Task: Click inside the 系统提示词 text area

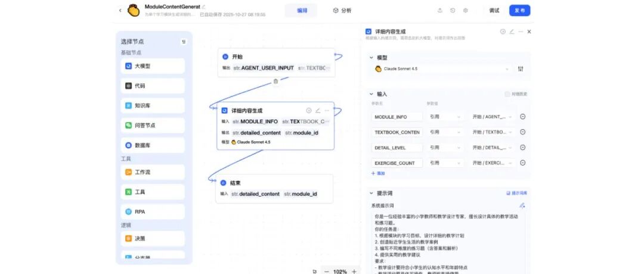Action: click(x=448, y=242)
